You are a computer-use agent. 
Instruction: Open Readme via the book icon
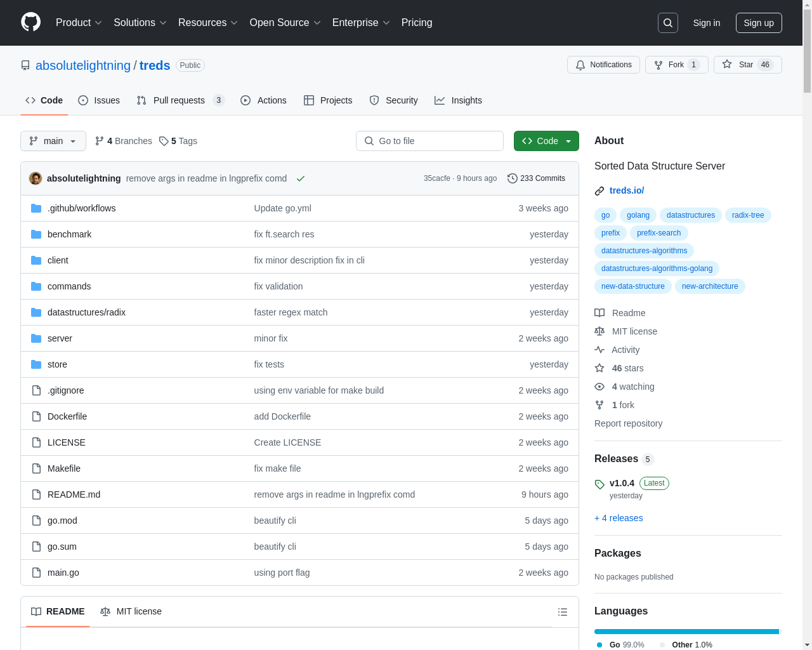point(599,313)
